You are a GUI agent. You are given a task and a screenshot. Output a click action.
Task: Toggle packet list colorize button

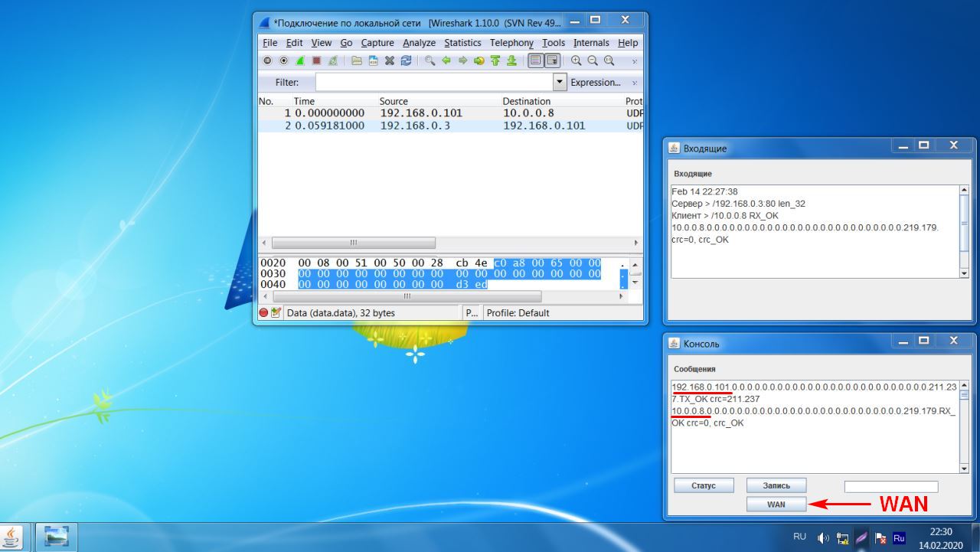click(x=536, y=61)
